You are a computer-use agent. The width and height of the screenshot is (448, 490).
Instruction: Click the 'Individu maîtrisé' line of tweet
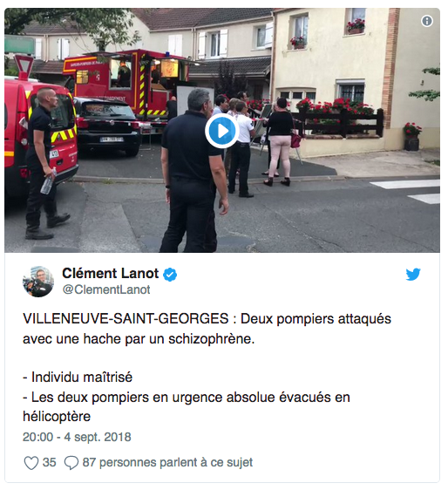coord(78,378)
